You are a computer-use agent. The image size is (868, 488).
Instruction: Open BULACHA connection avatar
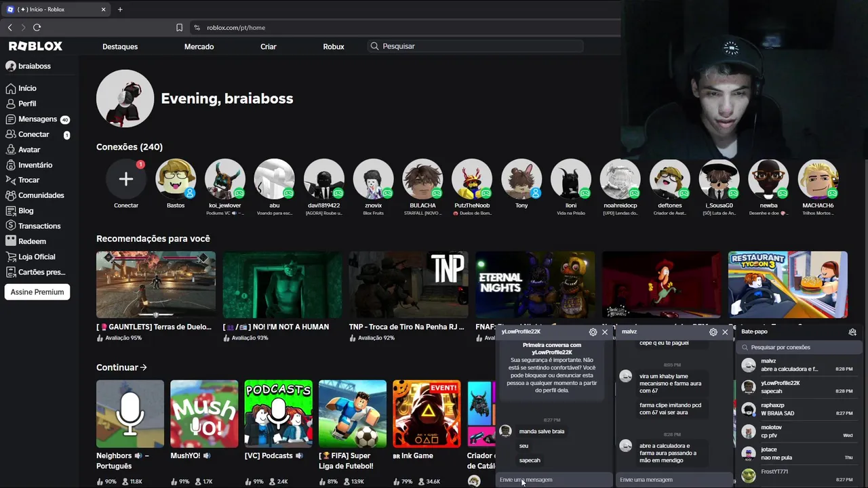coord(422,179)
